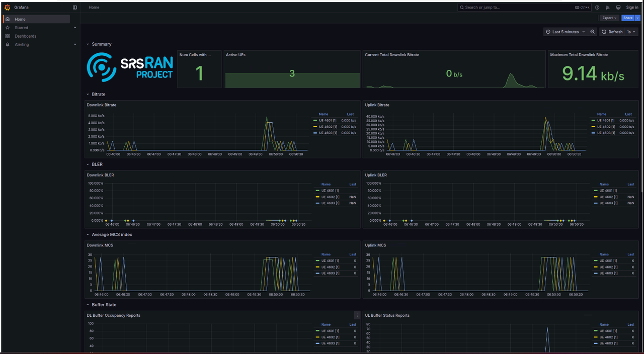This screenshot has height=354, width=644.
Task: Toggle UE 4603 series in Downlink Bitrate legend
Action: tap(328, 133)
